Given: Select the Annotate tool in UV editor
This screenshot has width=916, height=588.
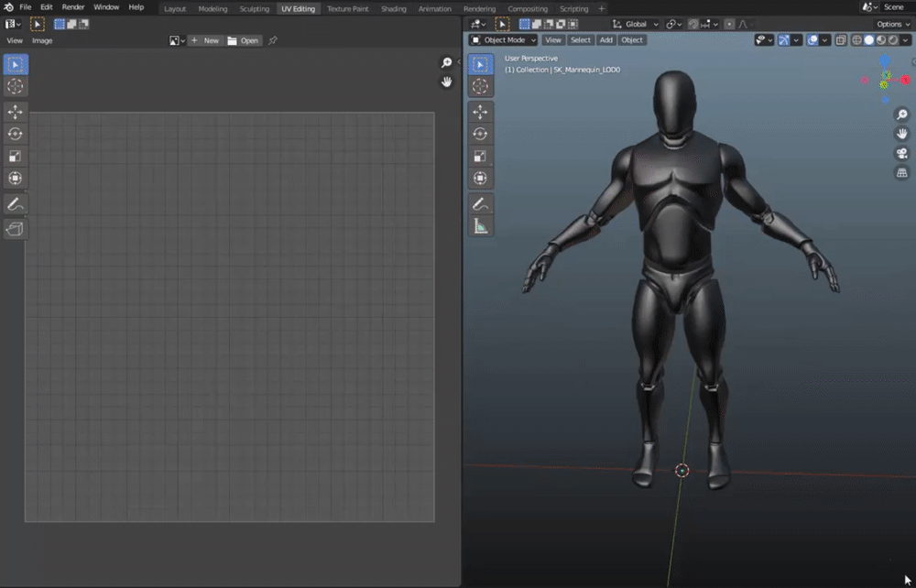Looking at the screenshot, I should 16,204.
